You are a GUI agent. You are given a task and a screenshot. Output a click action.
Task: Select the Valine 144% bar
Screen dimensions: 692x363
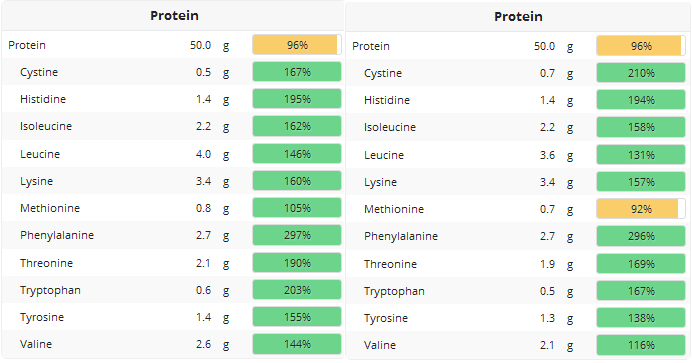point(297,344)
